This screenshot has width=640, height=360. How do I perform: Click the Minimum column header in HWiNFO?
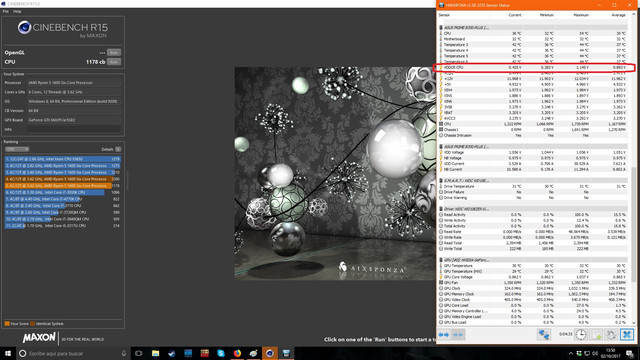pyautogui.click(x=547, y=15)
